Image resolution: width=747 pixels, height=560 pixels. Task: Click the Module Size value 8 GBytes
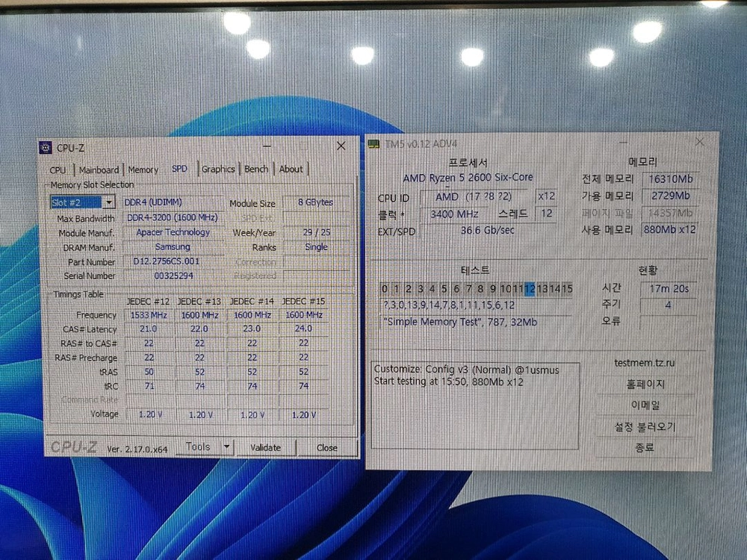[315, 202]
